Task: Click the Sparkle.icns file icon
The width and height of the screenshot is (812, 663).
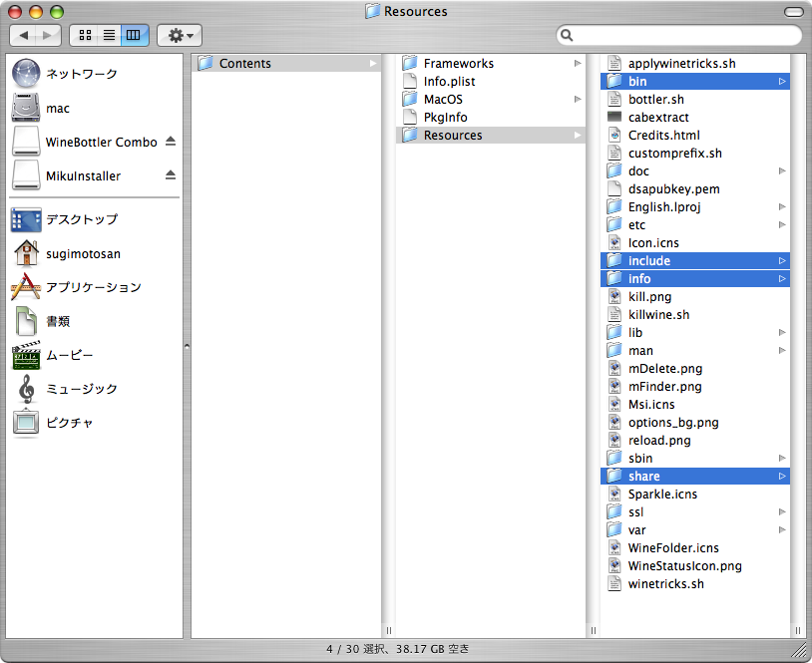Action: point(614,494)
